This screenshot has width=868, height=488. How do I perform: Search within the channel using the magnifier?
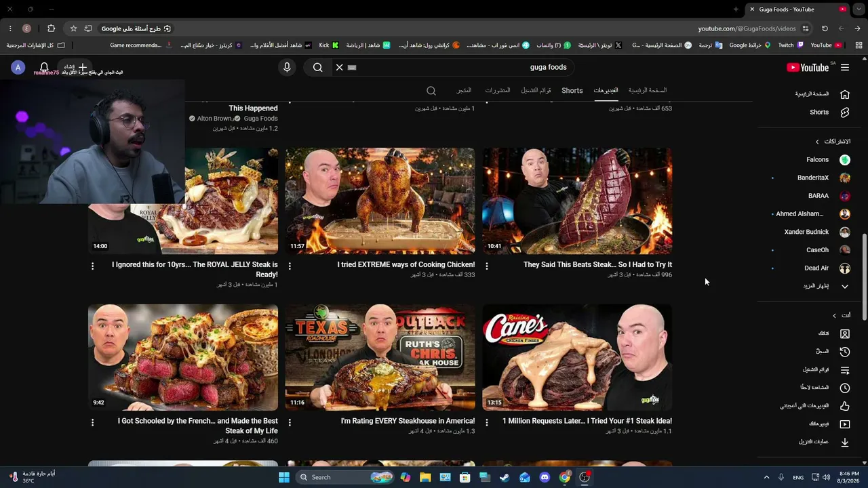(431, 91)
